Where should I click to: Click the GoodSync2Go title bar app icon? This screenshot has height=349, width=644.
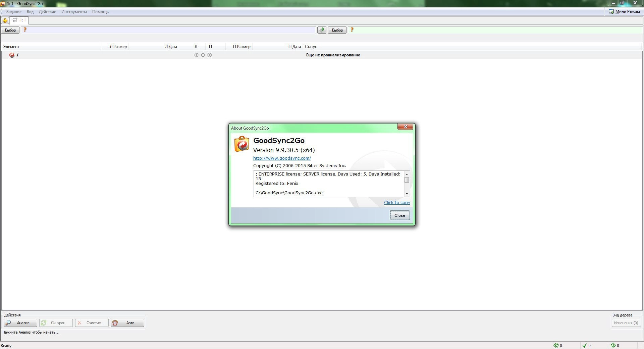tap(3, 4)
